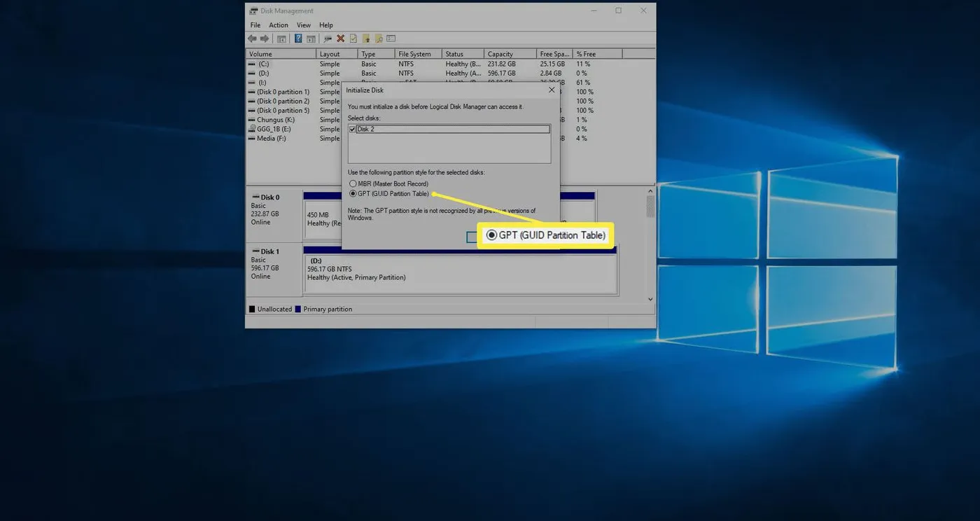Click the scrollbar down arrow in disk pane
This screenshot has width=980, height=521.
click(650, 298)
